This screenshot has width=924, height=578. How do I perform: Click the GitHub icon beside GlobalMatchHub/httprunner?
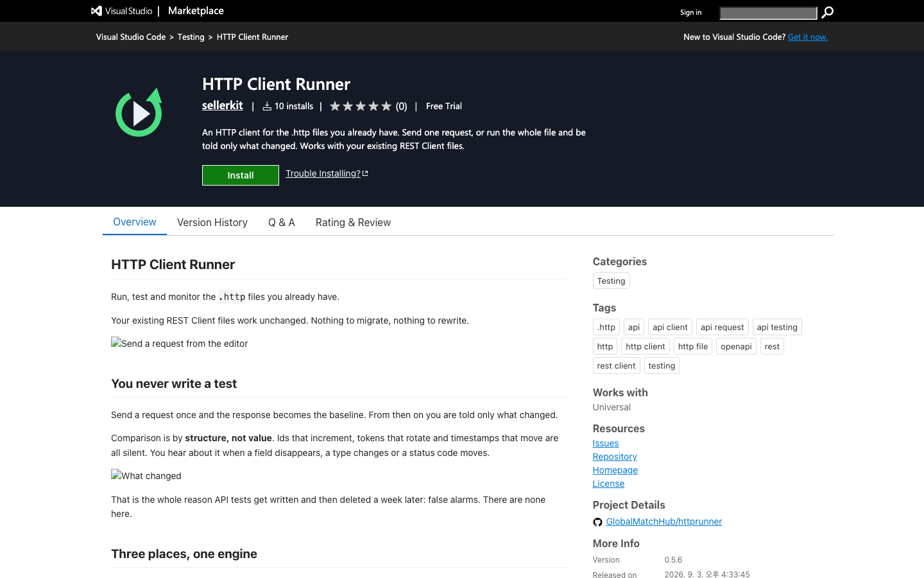[597, 522]
